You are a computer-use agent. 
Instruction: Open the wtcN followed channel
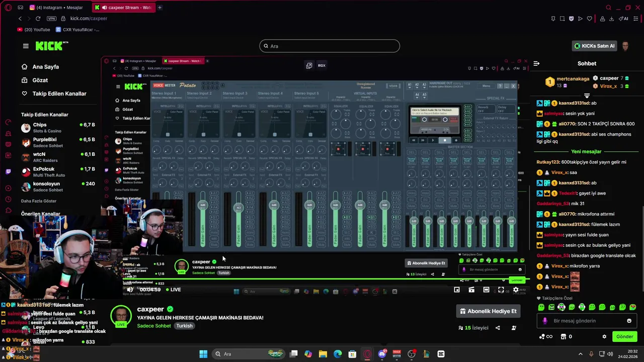click(x=58, y=157)
